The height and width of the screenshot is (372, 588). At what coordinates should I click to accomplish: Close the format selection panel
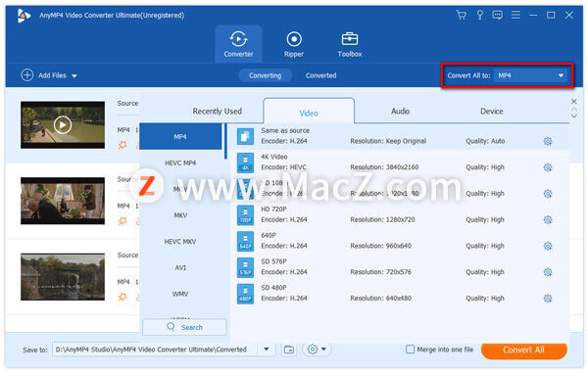tap(573, 101)
